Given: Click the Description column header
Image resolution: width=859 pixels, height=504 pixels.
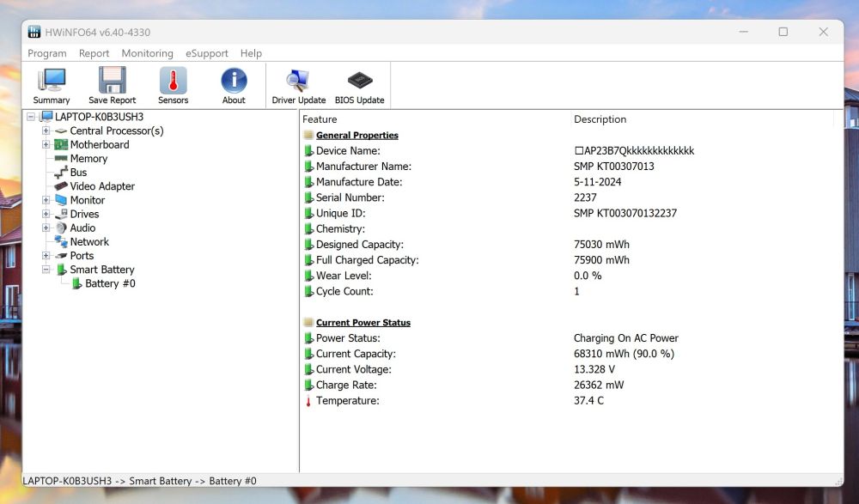Looking at the screenshot, I should pos(600,119).
